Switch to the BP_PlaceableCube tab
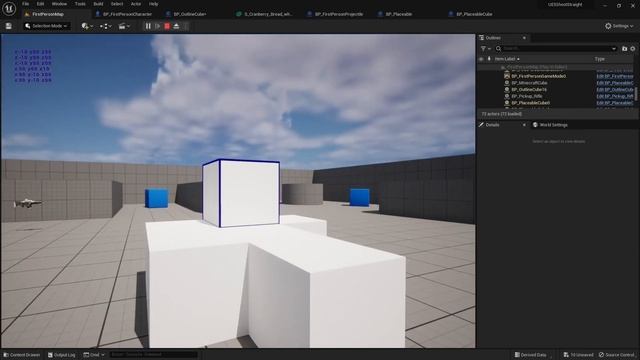This screenshot has height=360, width=640. [x=474, y=14]
